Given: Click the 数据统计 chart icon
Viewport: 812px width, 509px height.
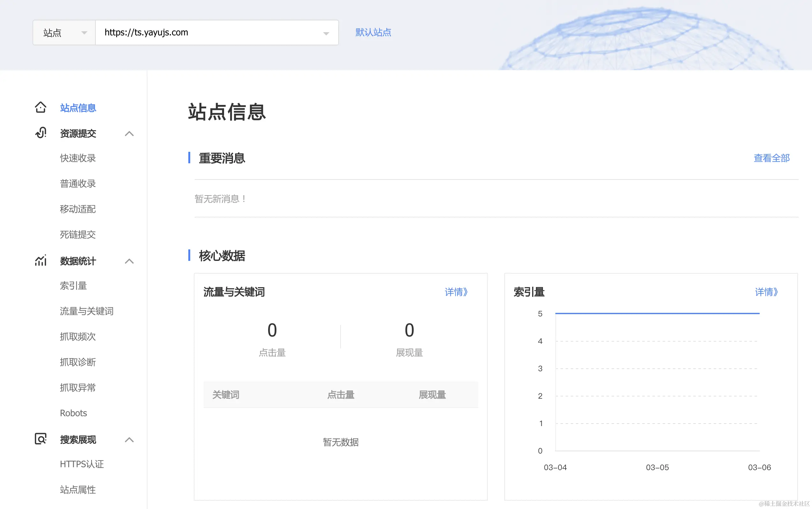Looking at the screenshot, I should (x=41, y=261).
